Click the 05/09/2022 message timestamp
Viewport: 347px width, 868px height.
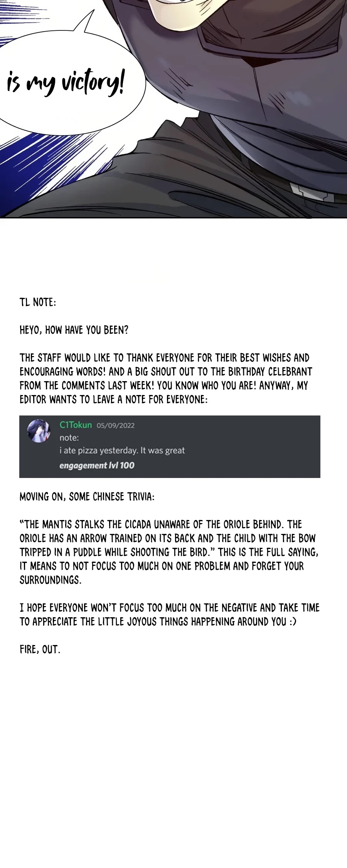pos(115,426)
